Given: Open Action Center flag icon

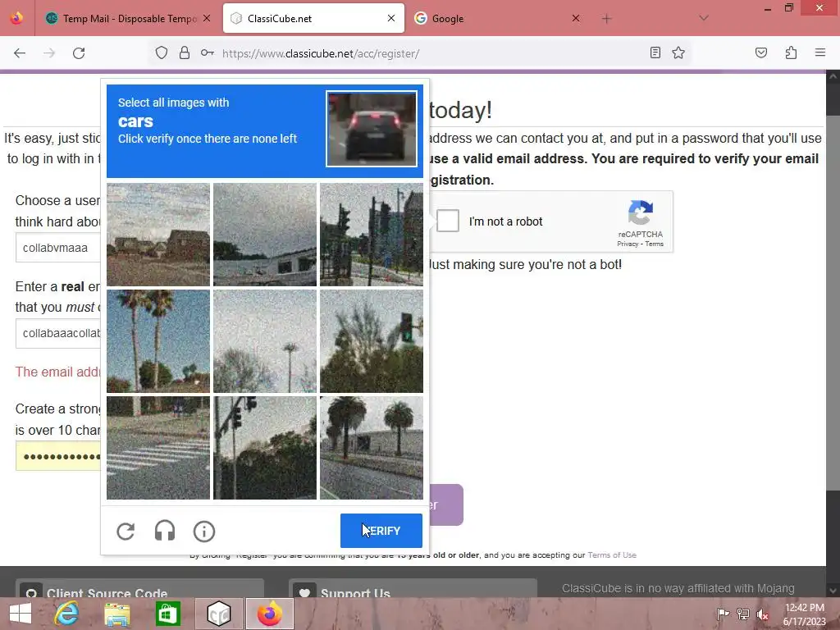Looking at the screenshot, I should [723, 614].
